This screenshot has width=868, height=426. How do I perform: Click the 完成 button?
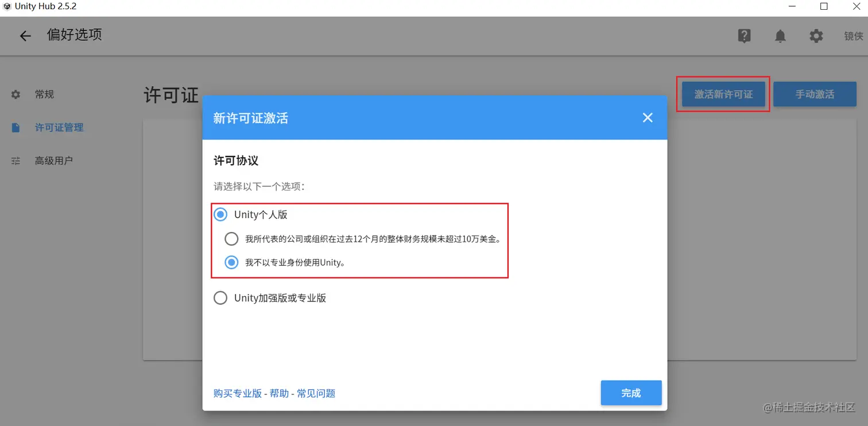click(631, 393)
